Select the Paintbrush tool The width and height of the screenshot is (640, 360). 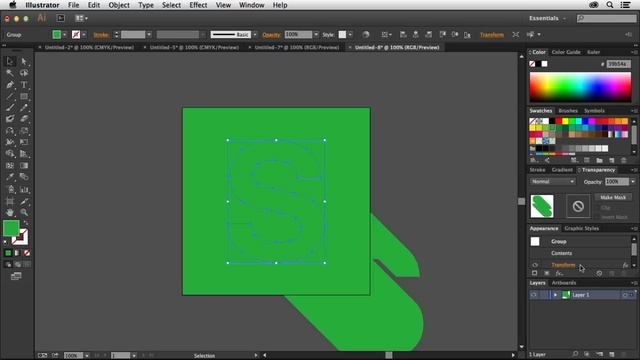pyautogui.click(x=10, y=108)
